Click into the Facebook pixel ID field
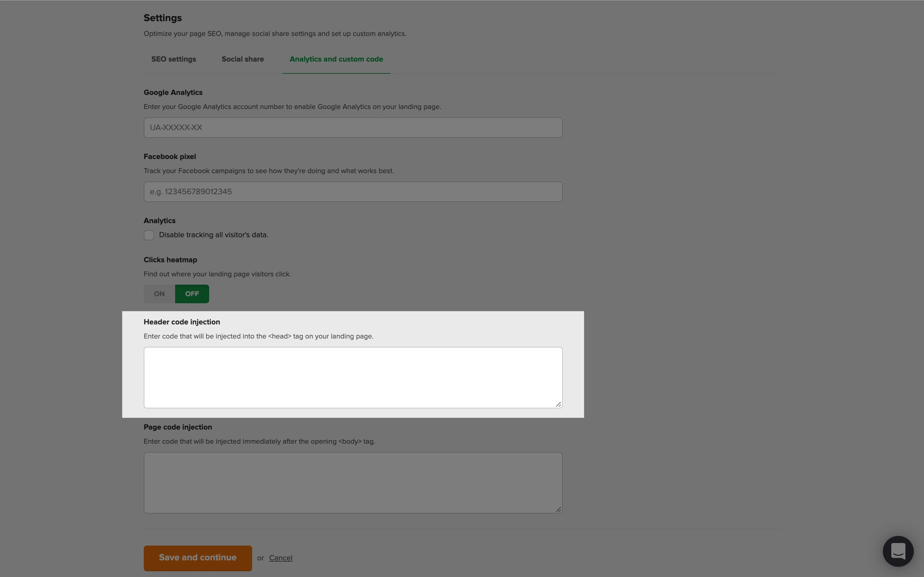The image size is (924, 577). pos(353,192)
